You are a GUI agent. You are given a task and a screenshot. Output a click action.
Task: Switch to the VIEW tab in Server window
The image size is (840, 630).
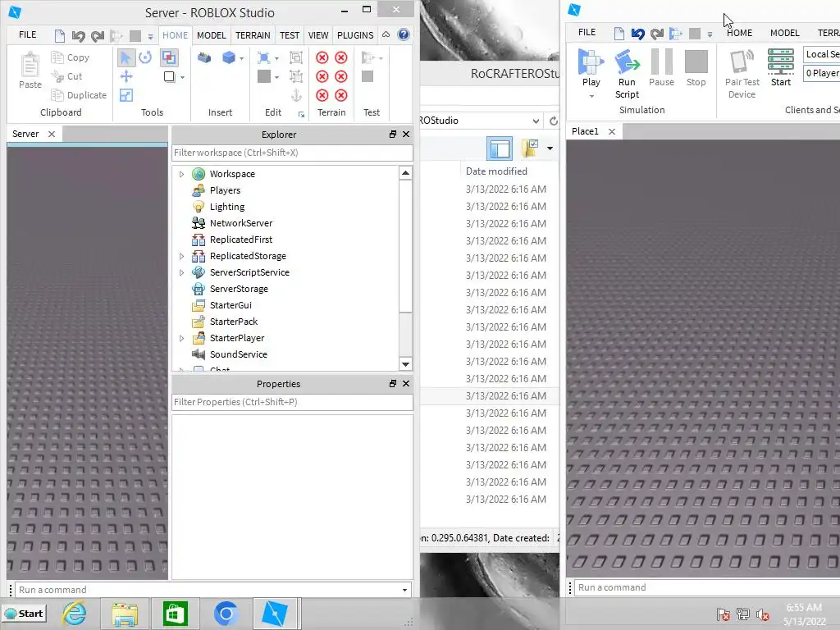(x=317, y=35)
